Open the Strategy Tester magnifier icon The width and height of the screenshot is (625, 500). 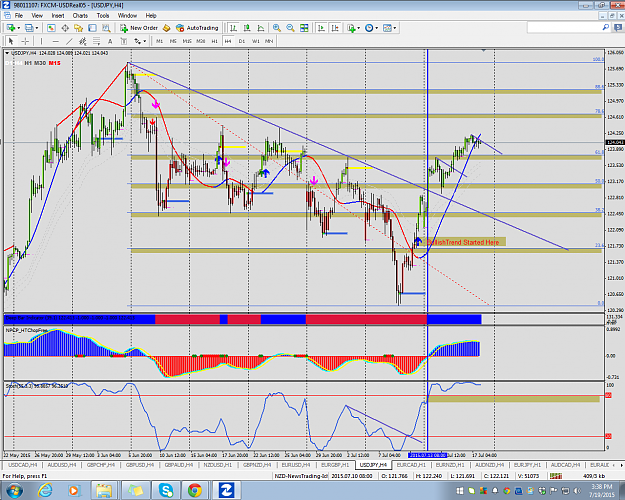pos(106,28)
